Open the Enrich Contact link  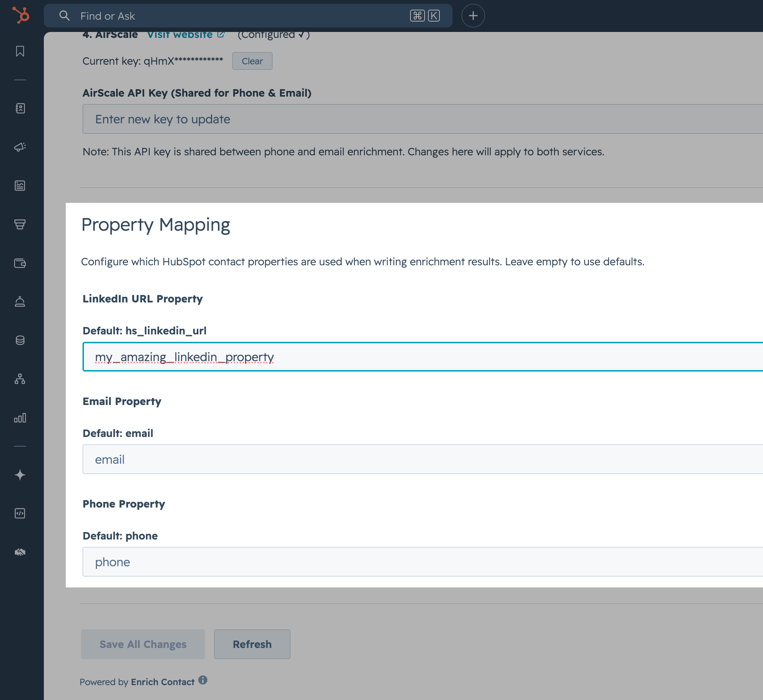(163, 682)
